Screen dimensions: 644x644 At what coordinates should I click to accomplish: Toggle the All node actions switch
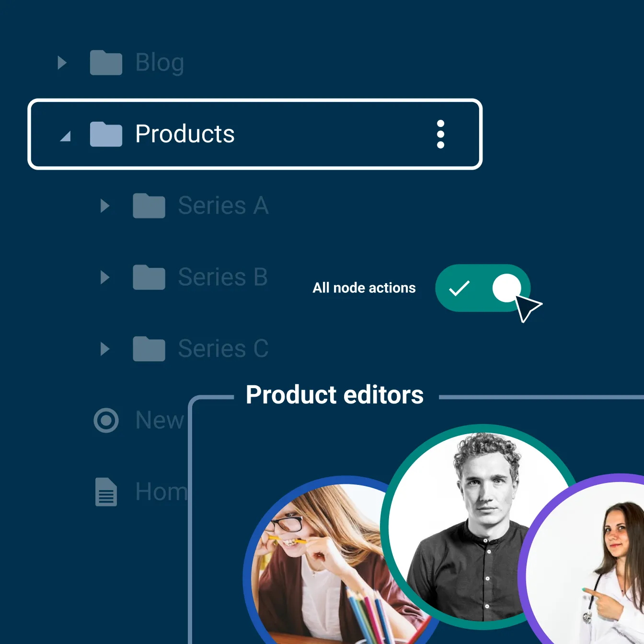point(483,288)
